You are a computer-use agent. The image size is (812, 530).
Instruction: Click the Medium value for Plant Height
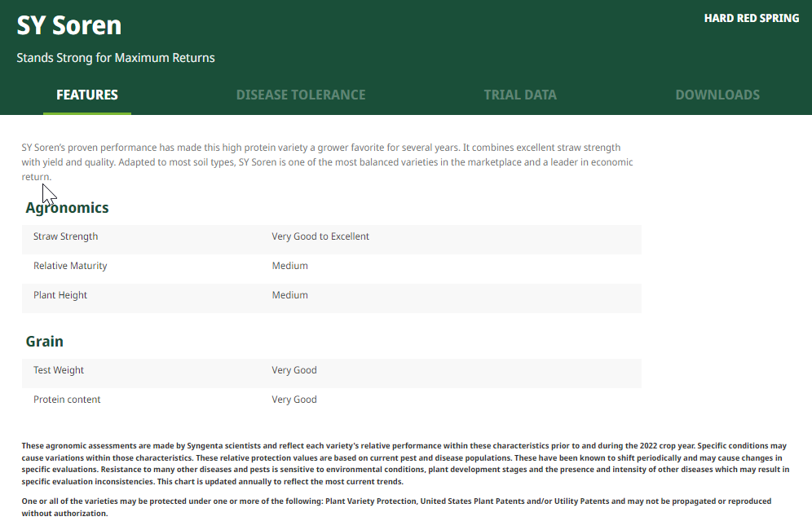tap(290, 295)
